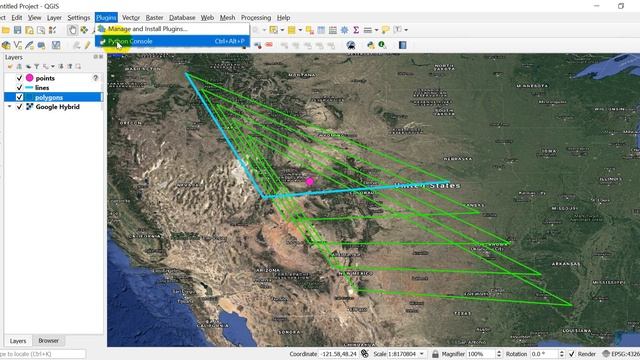
Task: Open the Settings menu
Action: 79,18
